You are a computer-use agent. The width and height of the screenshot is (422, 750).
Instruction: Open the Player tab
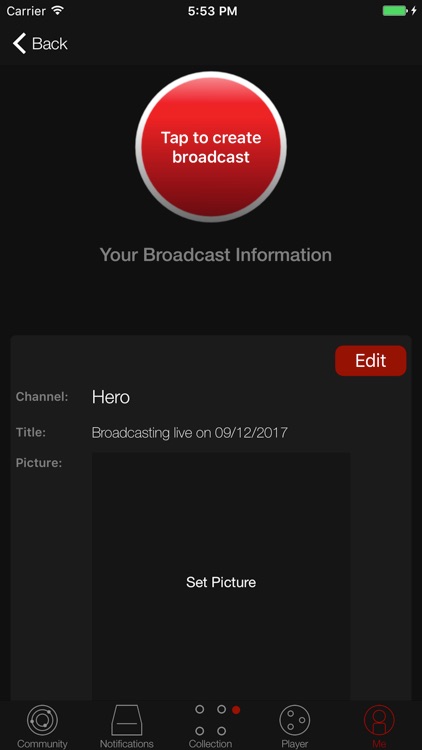click(295, 726)
